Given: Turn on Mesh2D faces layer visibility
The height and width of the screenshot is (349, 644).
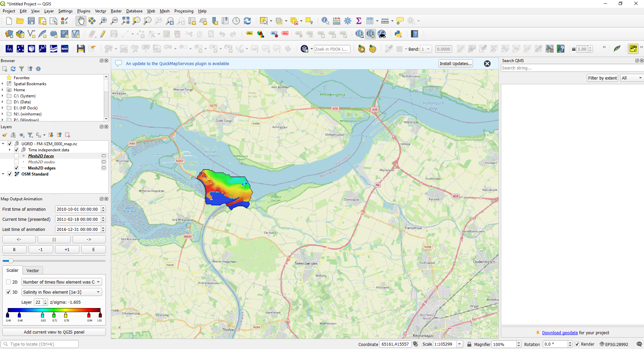Looking at the screenshot, I should (x=16, y=156).
